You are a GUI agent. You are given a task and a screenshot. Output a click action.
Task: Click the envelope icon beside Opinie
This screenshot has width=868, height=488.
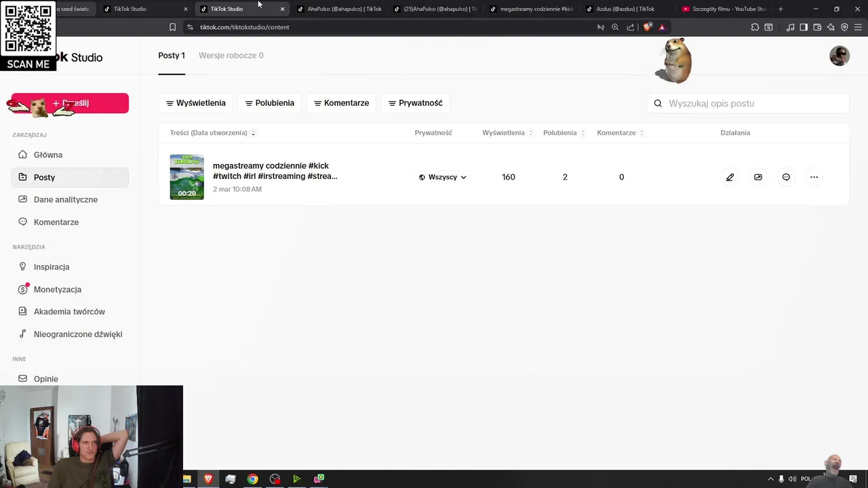coord(23,378)
